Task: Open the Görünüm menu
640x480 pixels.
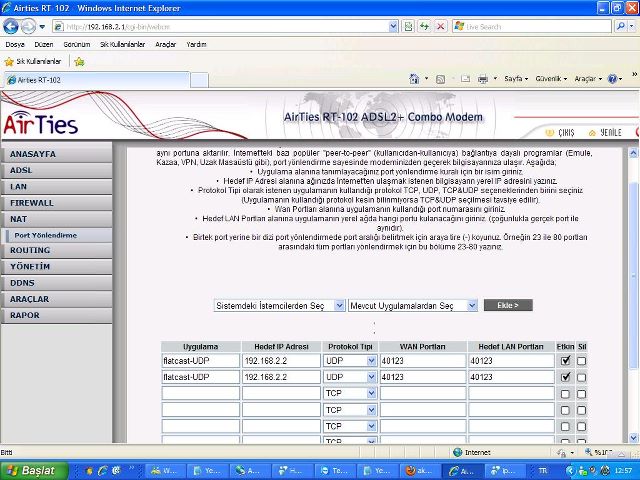Action: tap(77, 44)
